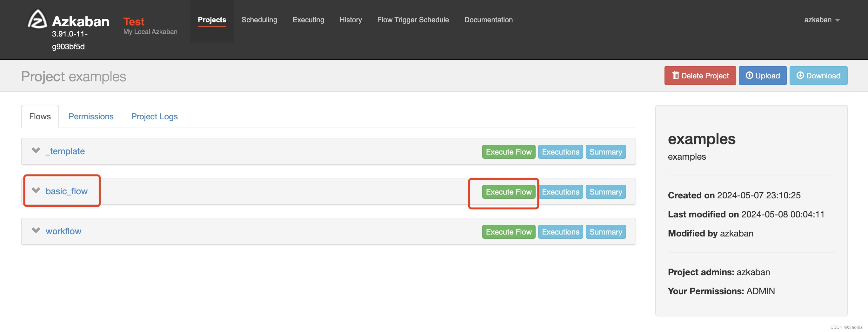Click the 'examples' heading in sidebar
Image resolution: width=868 pixels, height=332 pixels.
(702, 139)
